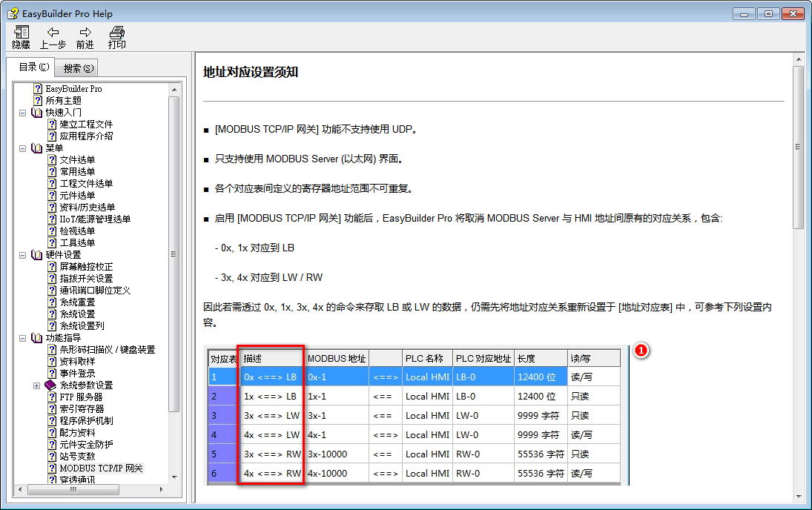The width and height of the screenshot is (812, 510).
Task: Click the page icon beside 站号变数
Action: point(52,457)
